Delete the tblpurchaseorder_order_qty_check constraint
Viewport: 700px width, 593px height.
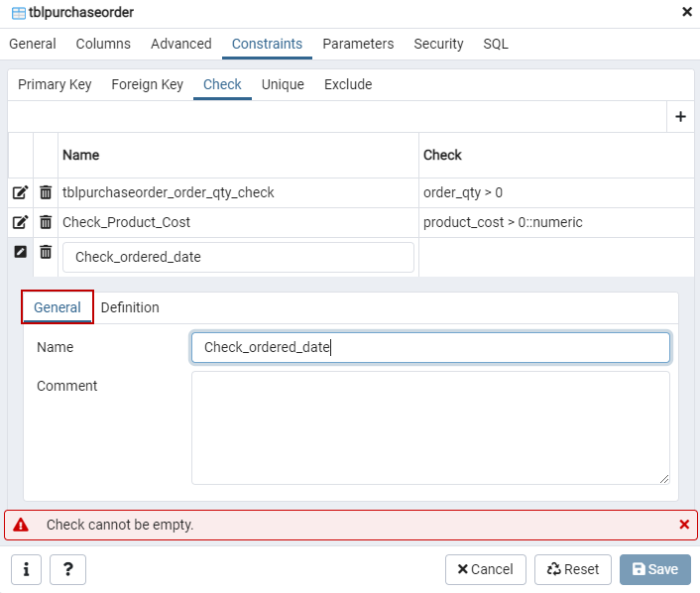pyautogui.click(x=46, y=192)
